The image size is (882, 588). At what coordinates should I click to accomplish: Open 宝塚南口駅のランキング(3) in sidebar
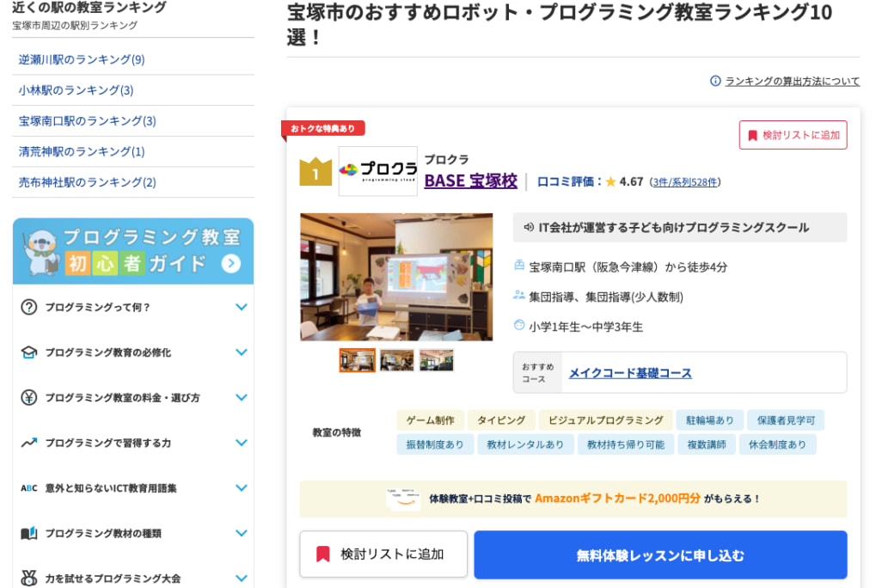88,121
